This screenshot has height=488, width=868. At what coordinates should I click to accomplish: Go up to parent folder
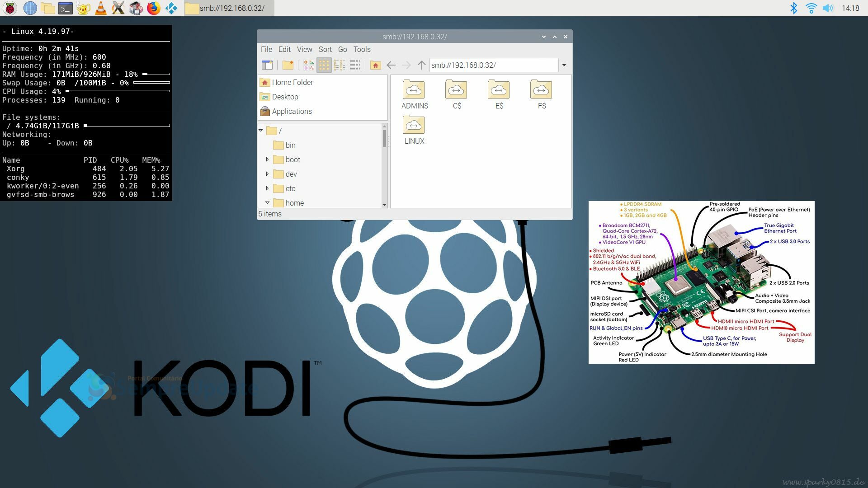tap(421, 65)
